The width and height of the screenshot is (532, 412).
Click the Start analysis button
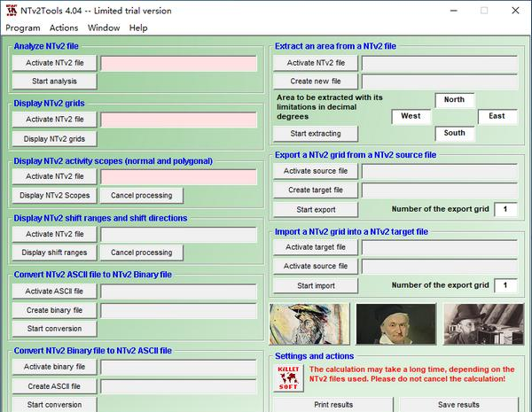(x=55, y=82)
